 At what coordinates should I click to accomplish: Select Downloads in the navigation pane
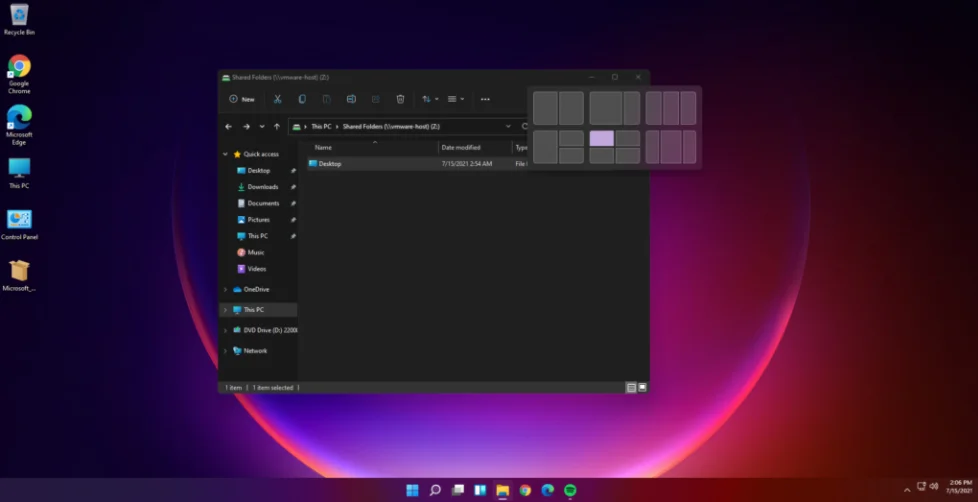(x=263, y=187)
